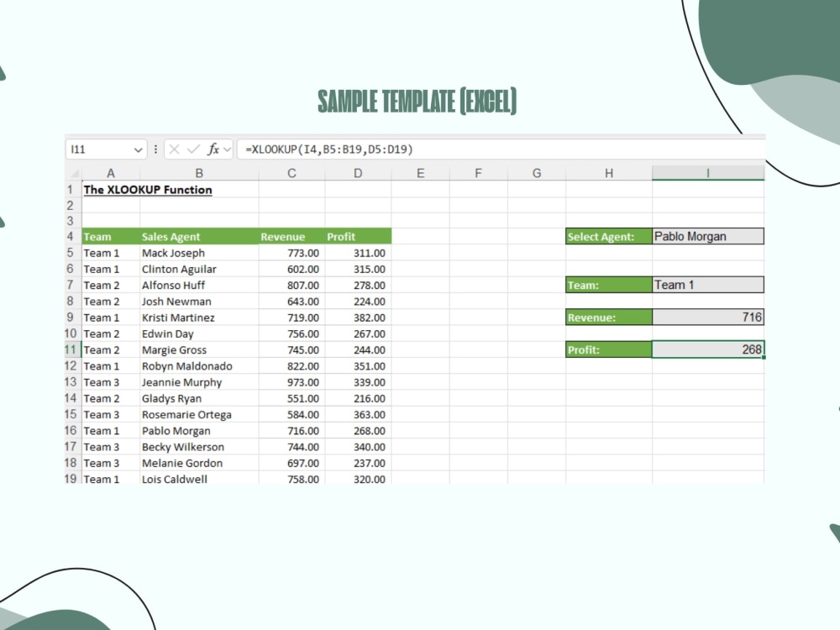This screenshot has height=630, width=840.
Task: Click the 'Revenue' table header cell
Action: click(291, 236)
